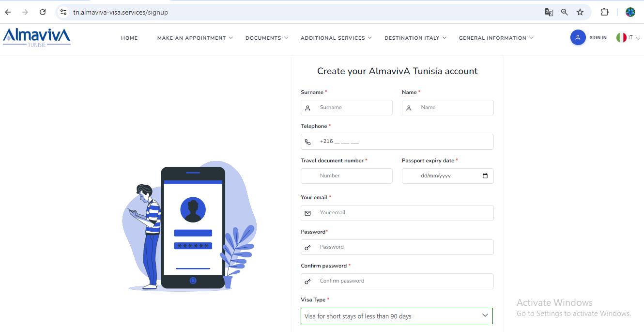Click the key icon in the Password field
The width and height of the screenshot is (644, 332).
(308, 247)
